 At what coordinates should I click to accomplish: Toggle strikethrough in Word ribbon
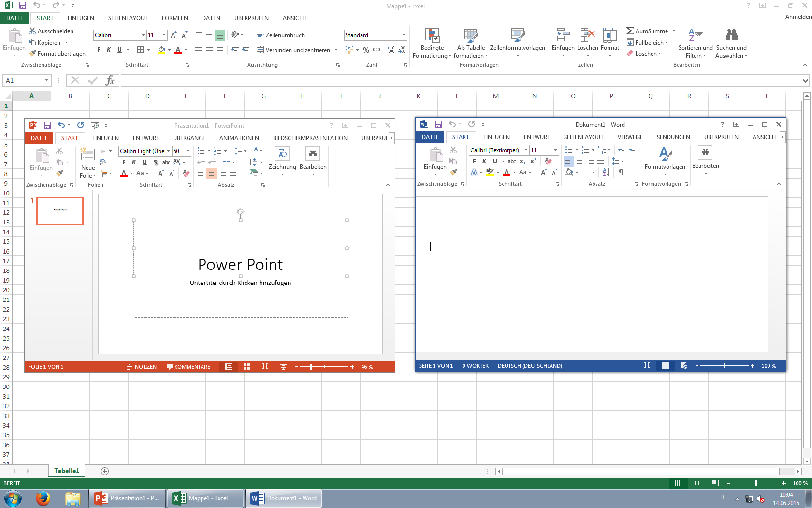click(512, 161)
